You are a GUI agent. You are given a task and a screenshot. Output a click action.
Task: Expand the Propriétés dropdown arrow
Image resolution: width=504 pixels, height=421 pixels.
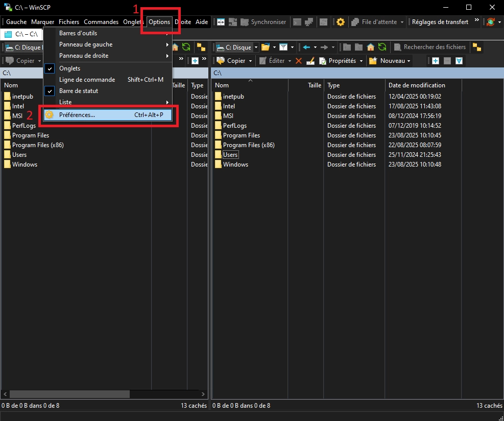click(x=361, y=61)
